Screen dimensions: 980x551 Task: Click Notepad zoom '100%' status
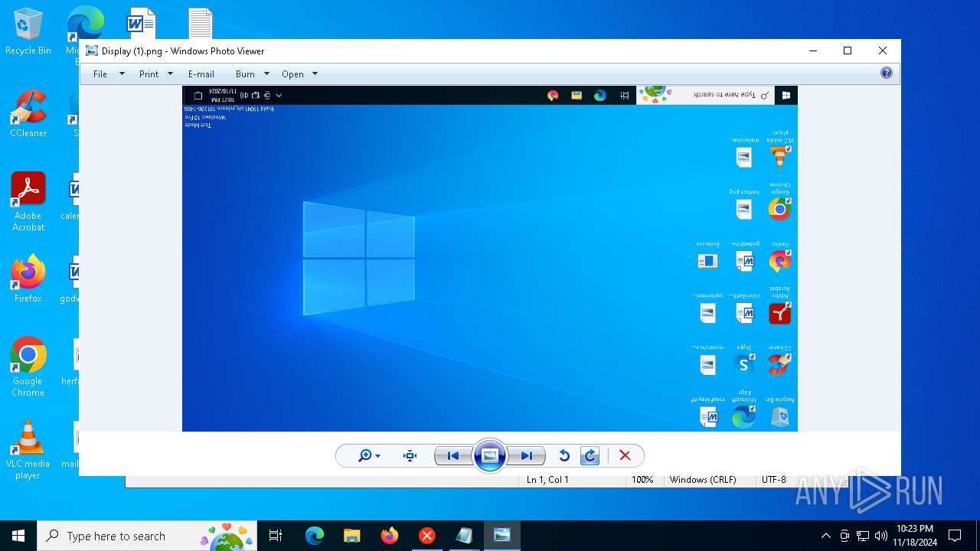click(x=642, y=480)
